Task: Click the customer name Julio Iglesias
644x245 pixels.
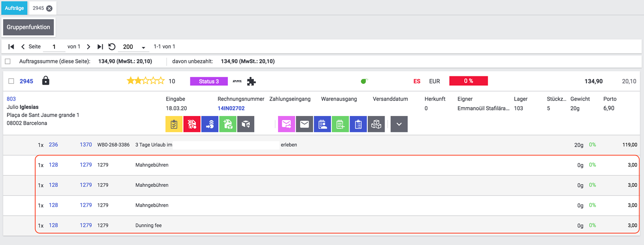Action: [x=22, y=107]
